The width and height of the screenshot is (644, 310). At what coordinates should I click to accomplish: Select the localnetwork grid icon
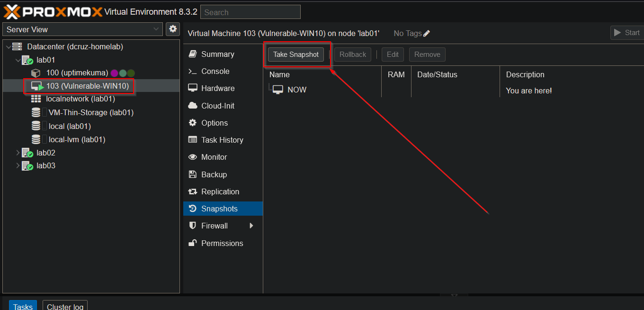coord(36,99)
